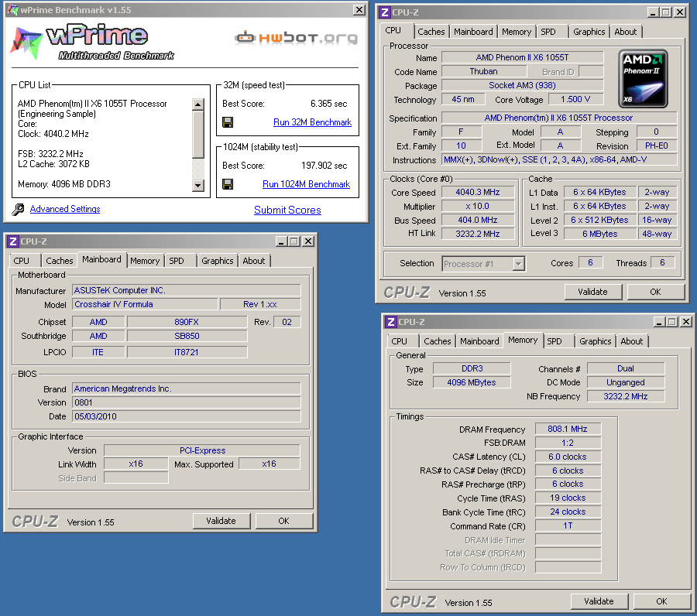Minimize the CPU-Z processor window

pyautogui.click(x=653, y=12)
